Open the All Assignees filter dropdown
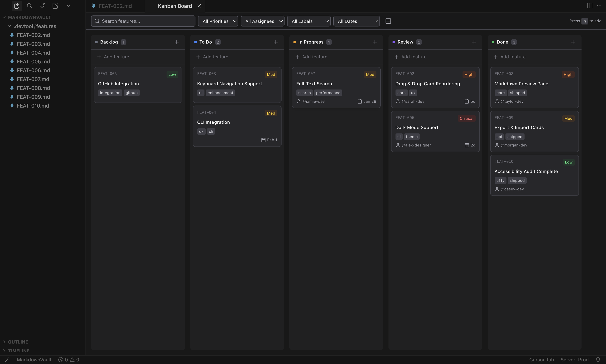The height and width of the screenshot is (364, 606). [262, 21]
